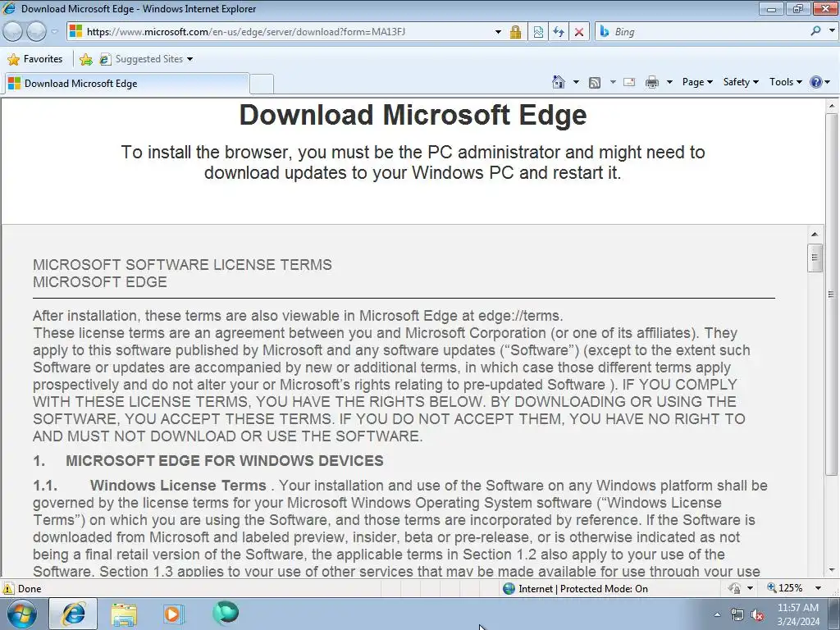Launch Windows Media Player from taskbar
The width and height of the screenshot is (840, 630).
(x=173, y=614)
